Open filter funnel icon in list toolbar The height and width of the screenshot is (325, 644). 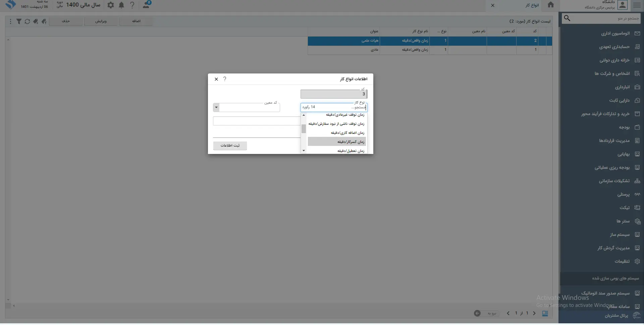point(19,21)
